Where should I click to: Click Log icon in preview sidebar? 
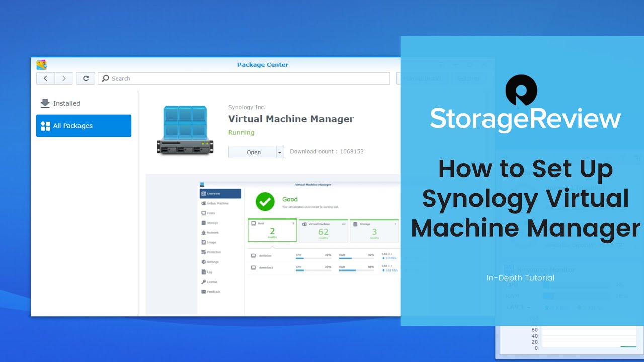(x=203, y=272)
